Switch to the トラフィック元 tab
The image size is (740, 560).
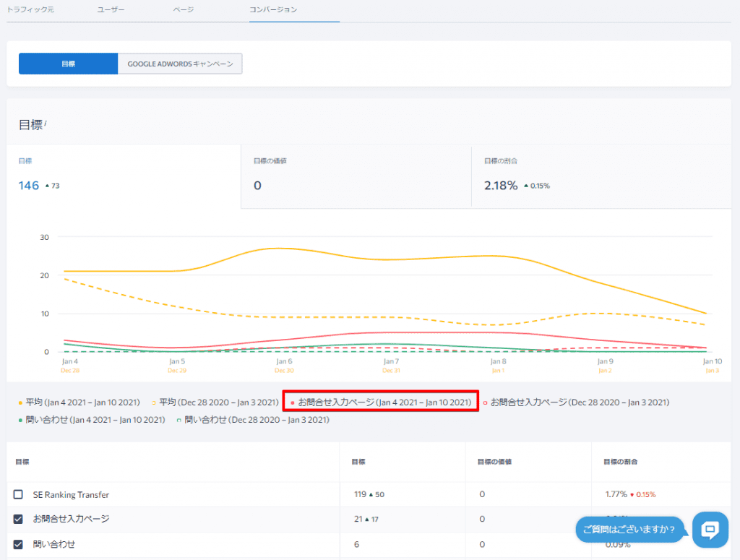30,10
